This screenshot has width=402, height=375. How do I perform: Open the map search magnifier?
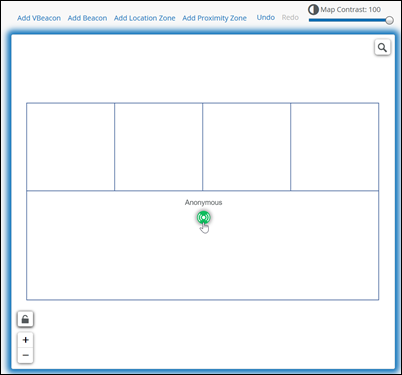point(382,48)
